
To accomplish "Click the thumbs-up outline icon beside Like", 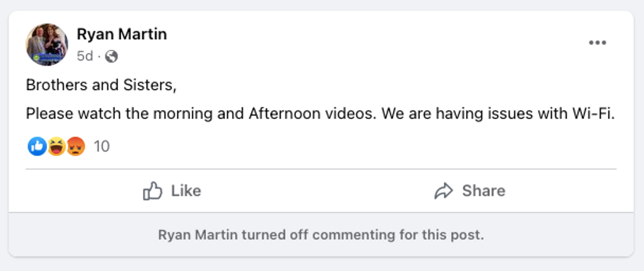I will point(152,191).
